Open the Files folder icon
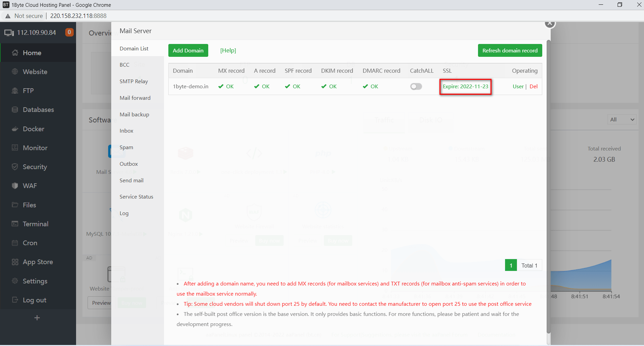 point(15,205)
